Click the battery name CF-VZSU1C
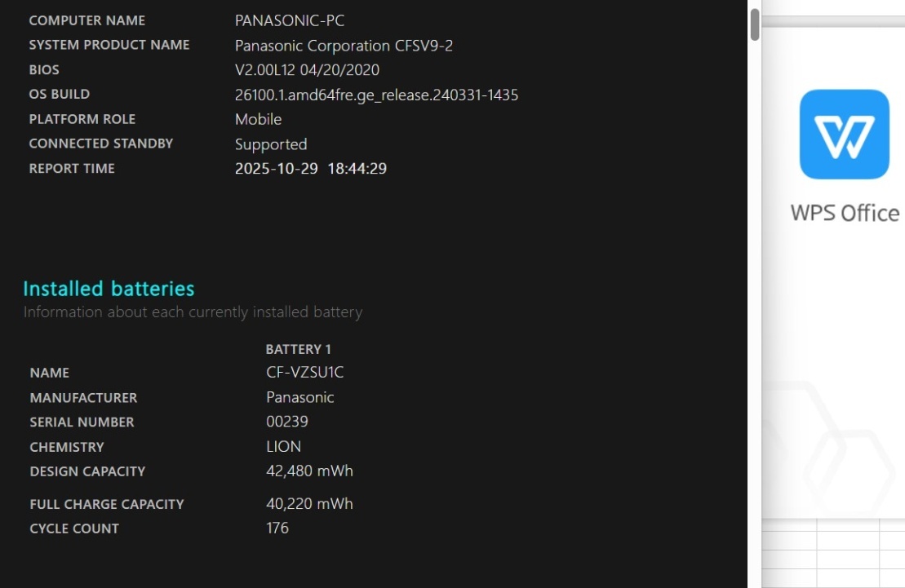This screenshot has height=588, width=905. pos(304,373)
